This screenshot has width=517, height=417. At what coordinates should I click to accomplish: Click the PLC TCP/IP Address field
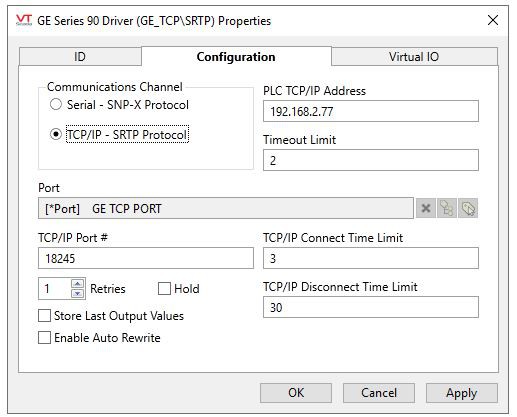point(371,111)
